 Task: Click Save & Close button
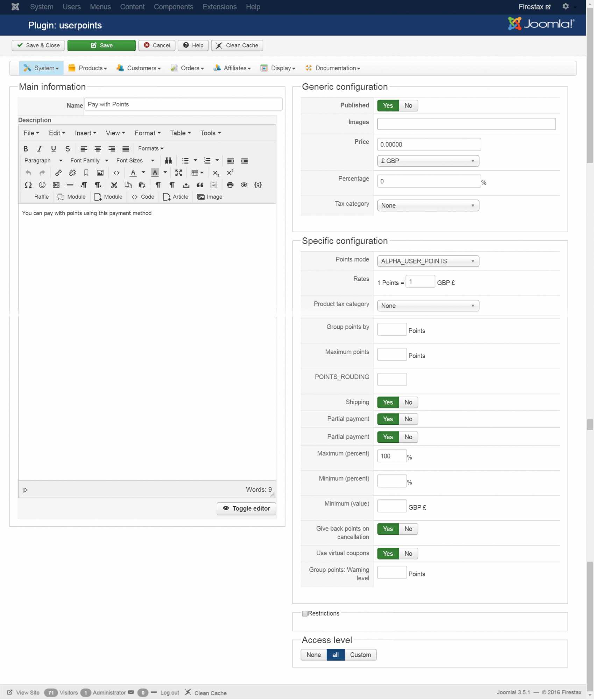[x=38, y=45]
